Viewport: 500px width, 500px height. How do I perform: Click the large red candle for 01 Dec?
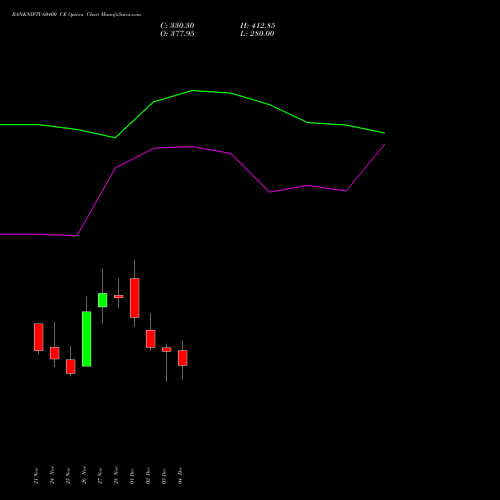[135, 298]
